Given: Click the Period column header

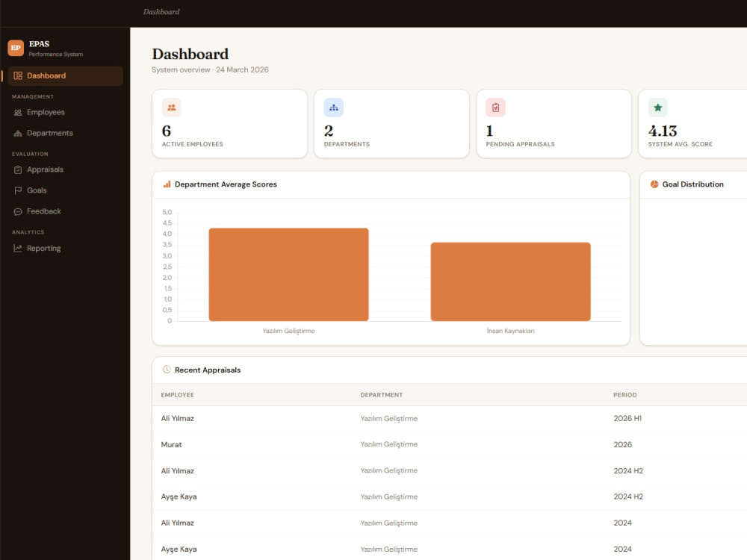Looking at the screenshot, I should pyautogui.click(x=625, y=395).
